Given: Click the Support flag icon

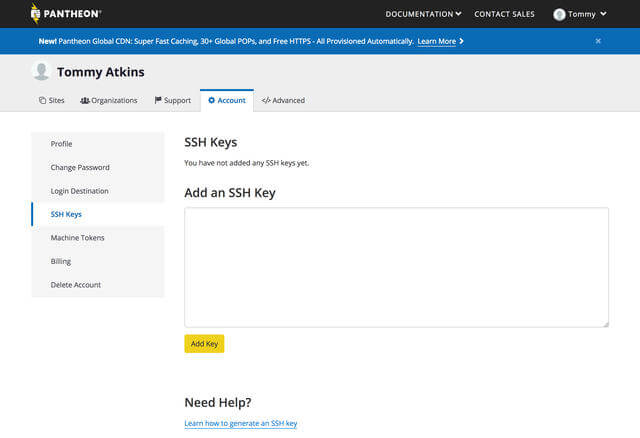Looking at the screenshot, I should click(158, 100).
